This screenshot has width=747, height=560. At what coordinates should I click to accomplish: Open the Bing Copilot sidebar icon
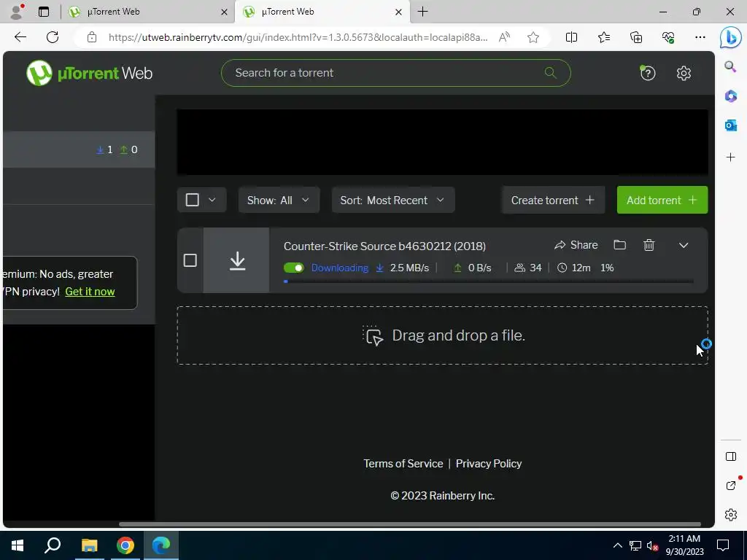(x=730, y=38)
